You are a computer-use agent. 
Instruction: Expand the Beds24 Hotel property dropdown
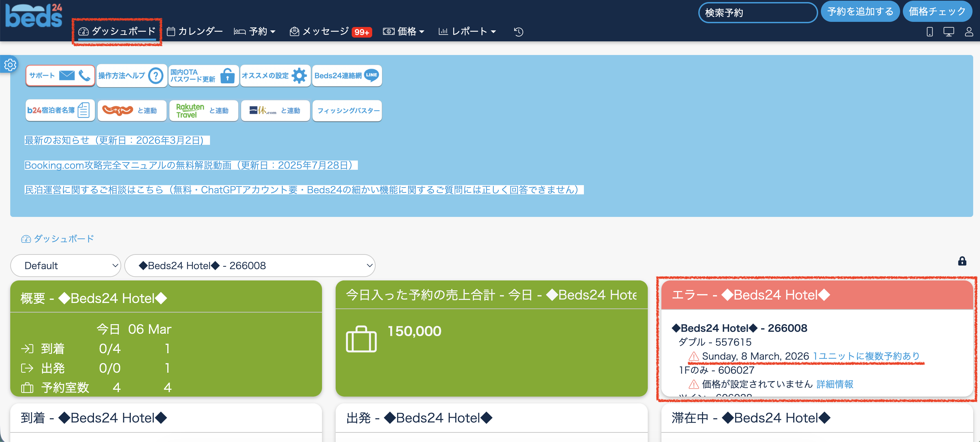click(x=250, y=265)
